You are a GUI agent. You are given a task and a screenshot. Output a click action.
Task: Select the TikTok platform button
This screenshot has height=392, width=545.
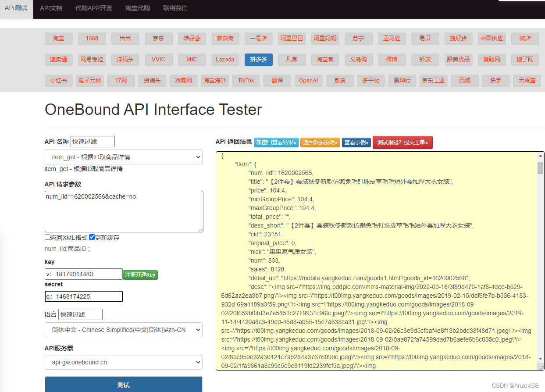pyautogui.click(x=246, y=81)
